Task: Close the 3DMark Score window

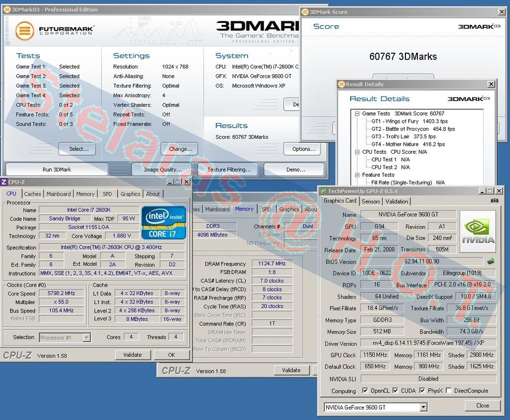Action: [x=502, y=12]
